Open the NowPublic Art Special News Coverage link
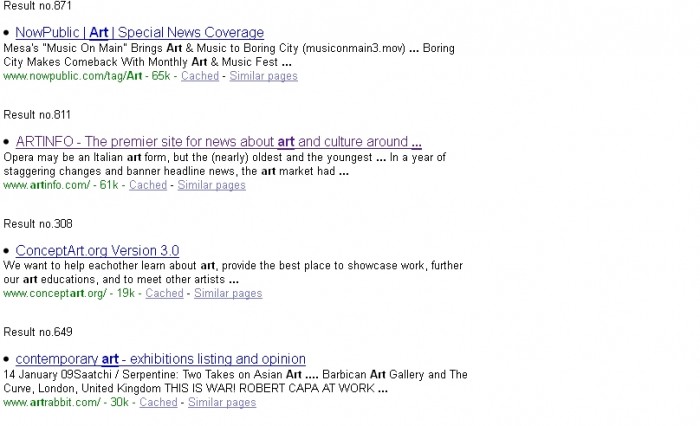This screenshot has height=426, width=700. 139,33
